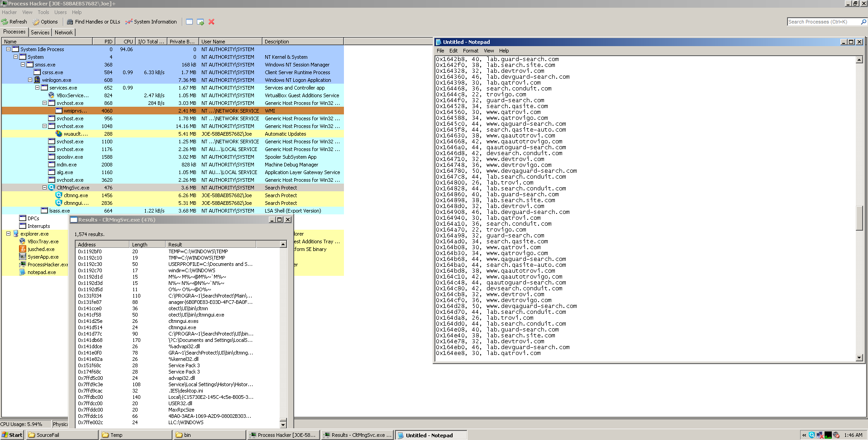Screen dimensions: 868x440
Task: Open the View menu in Process Hacker
Action: click(x=27, y=12)
